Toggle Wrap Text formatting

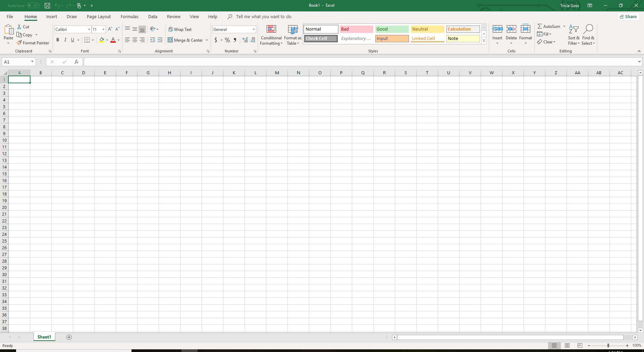point(180,29)
